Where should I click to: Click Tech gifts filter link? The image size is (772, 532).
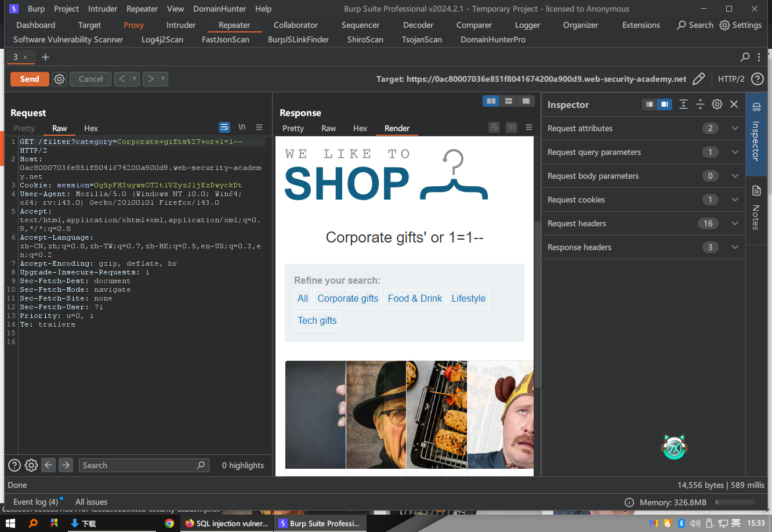pyautogui.click(x=317, y=320)
